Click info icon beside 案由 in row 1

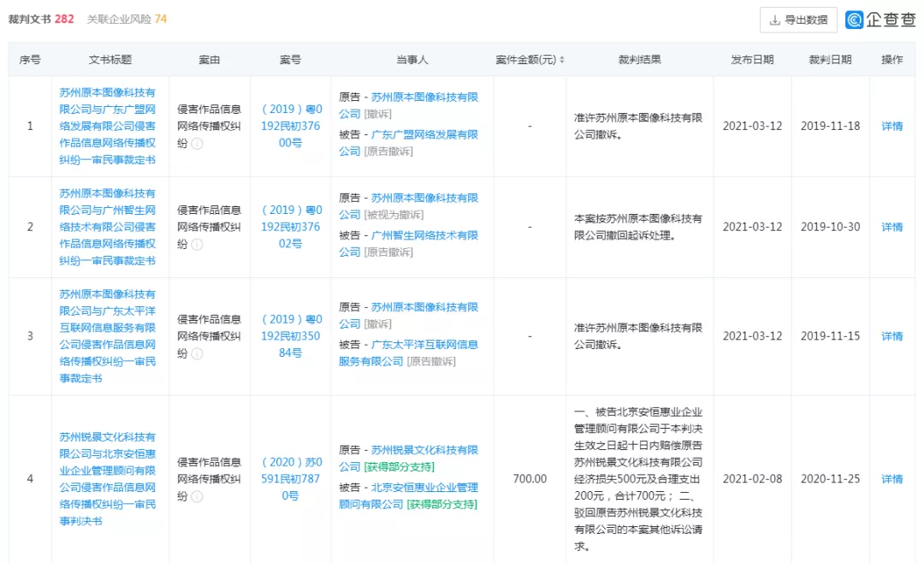(x=197, y=143)
